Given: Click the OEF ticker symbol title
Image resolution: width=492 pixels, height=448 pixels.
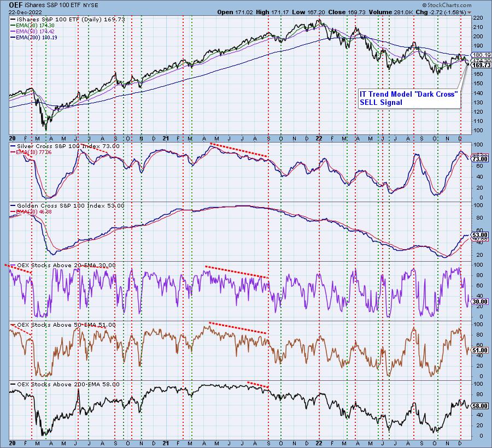Looking at the screenshot, I should click(15, 5).
